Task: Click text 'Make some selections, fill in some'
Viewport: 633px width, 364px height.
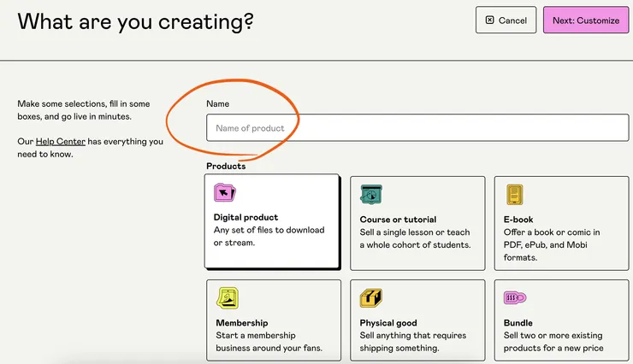Action: [x=84, y=103]
